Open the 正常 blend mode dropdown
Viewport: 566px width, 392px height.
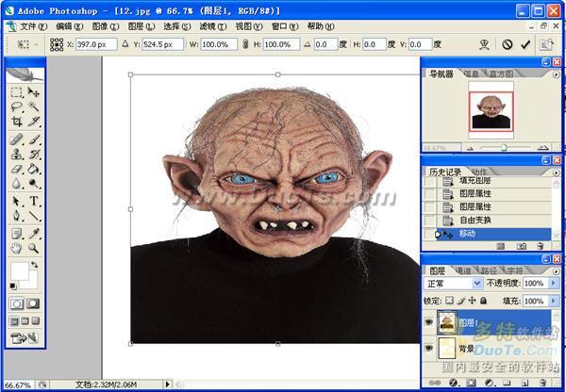coord(477,284)
